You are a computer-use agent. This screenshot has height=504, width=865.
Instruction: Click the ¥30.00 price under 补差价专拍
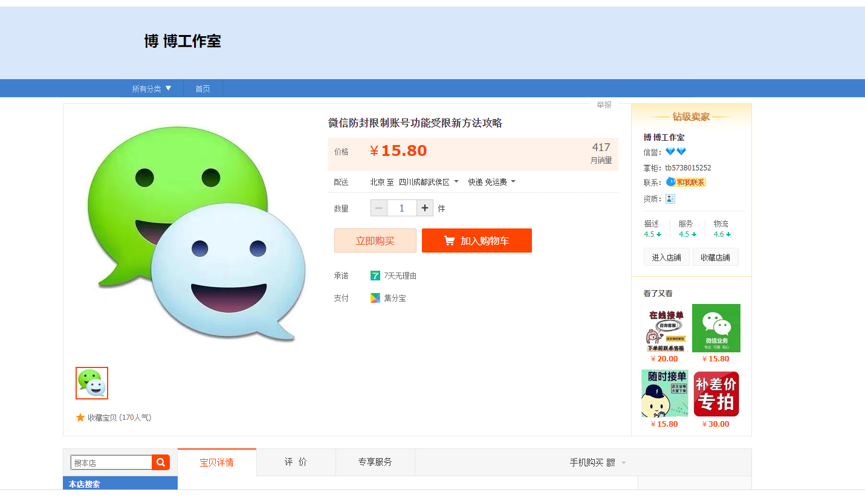click(716, 424)
